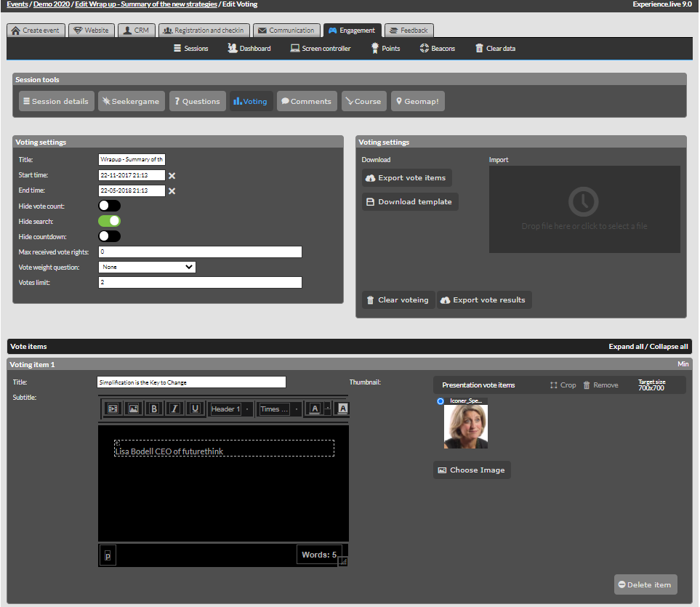Screen dimensions: 700x607
Task: Toggle italic formatting in subtitle editor
Action: pyautogui.click(x=174, y=409)
